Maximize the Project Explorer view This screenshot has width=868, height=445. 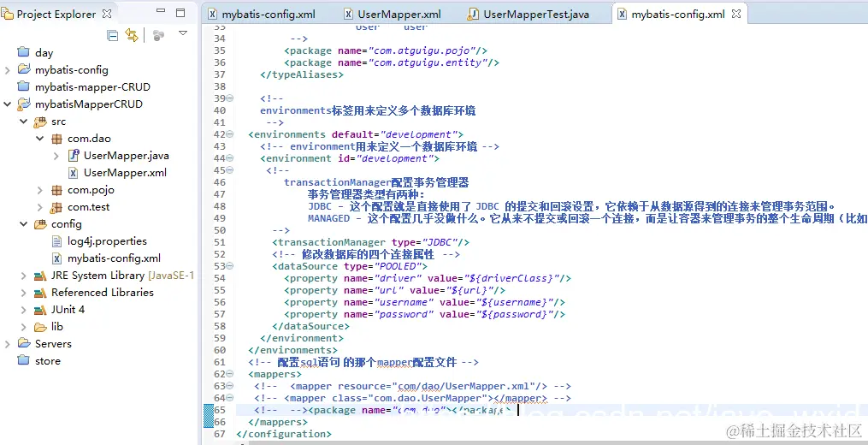[x=180, y=12]
